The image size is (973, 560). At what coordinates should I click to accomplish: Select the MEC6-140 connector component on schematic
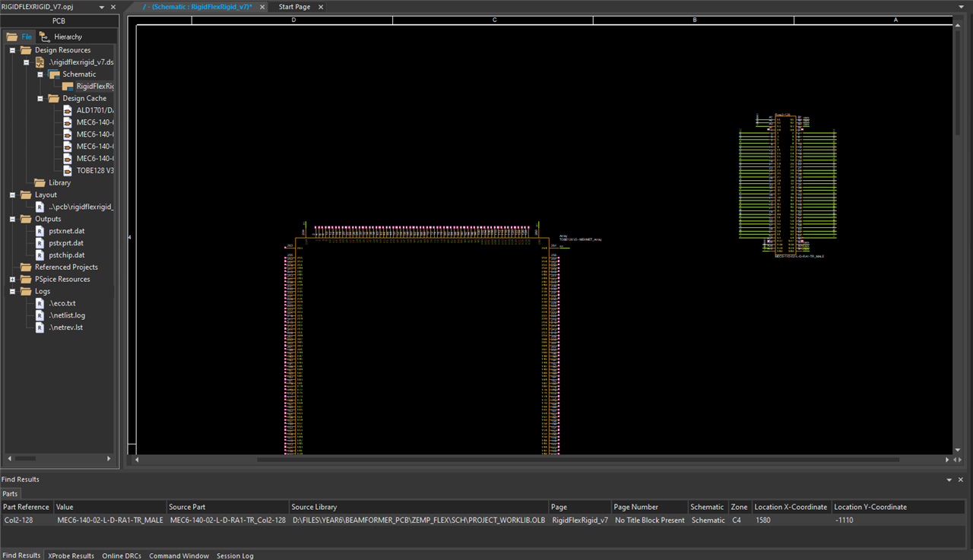[787, 186]
